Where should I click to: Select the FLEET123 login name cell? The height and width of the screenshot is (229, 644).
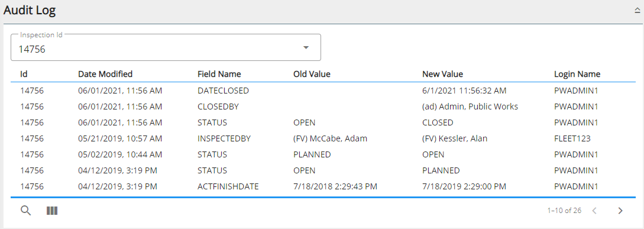(572, 138)
